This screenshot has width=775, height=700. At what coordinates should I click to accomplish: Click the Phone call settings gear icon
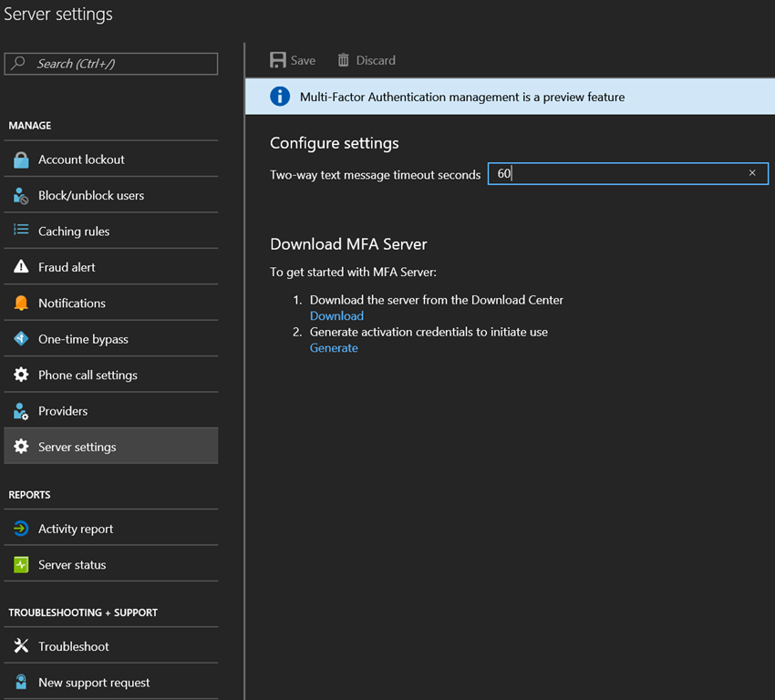point(21,375)
